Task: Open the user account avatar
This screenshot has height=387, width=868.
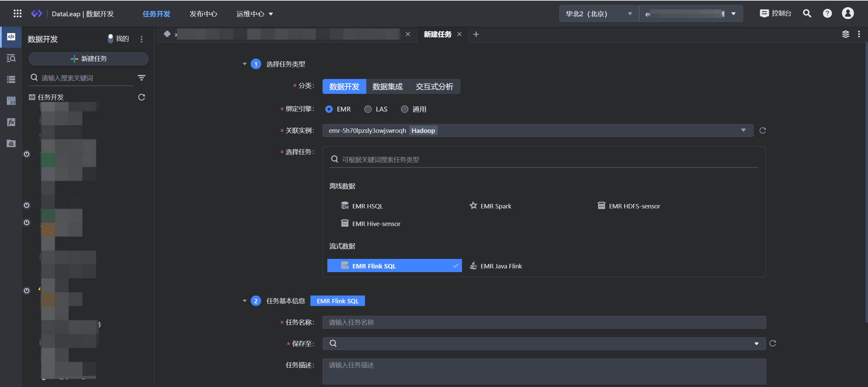Action: [848, 14]
